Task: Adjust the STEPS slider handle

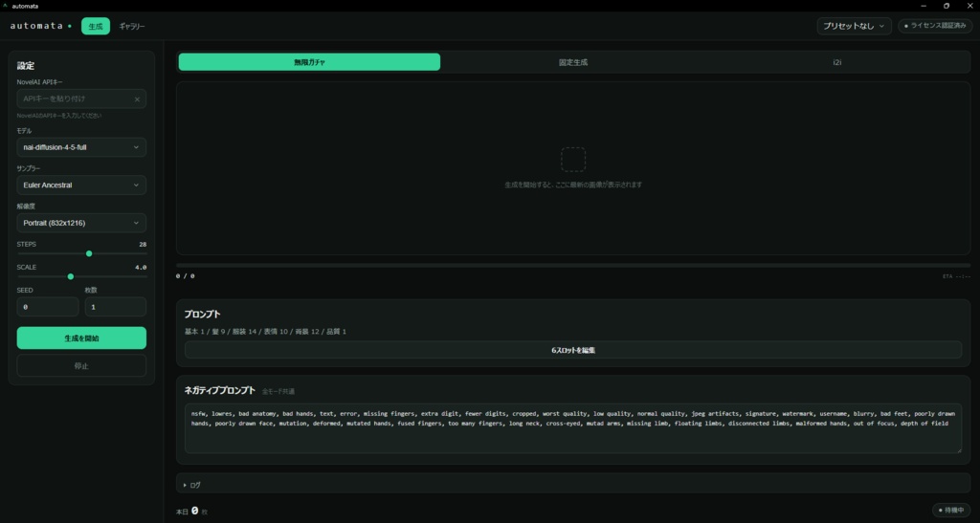Action: 89,253
